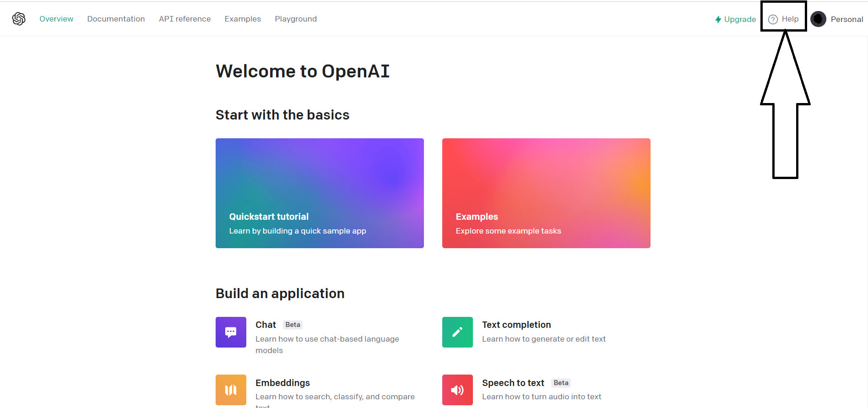Click the green Text completion pencil icon
The width and height of the screenshot is (868, 408).
pyautogui.click(x=457, y=332)
